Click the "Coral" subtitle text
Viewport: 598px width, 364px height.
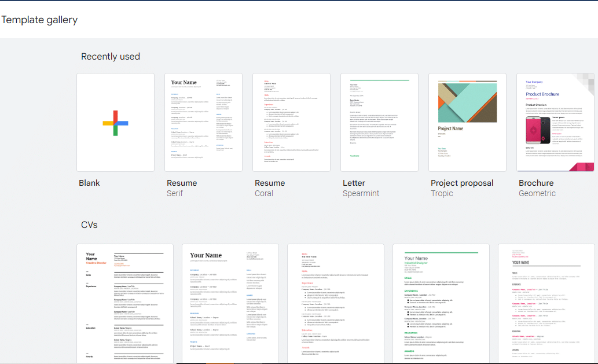pyautogui.click(x=264, y=193)
